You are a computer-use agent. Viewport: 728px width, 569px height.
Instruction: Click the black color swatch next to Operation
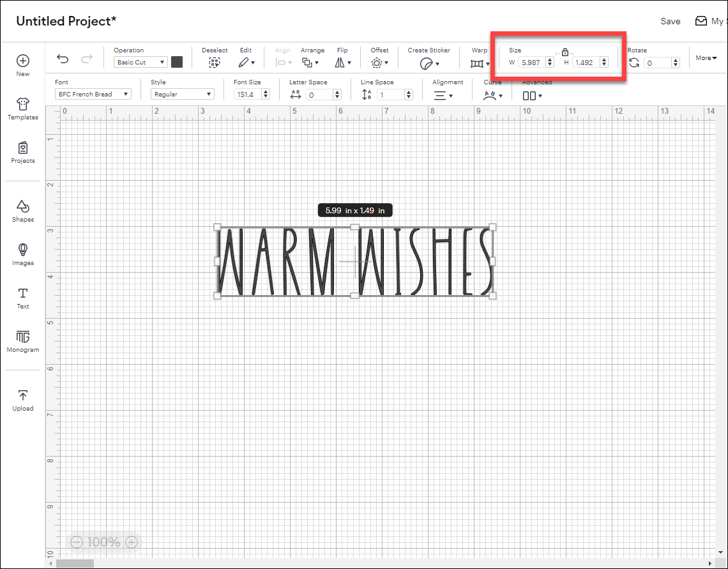pyautogui.click(x=177, y=62)
